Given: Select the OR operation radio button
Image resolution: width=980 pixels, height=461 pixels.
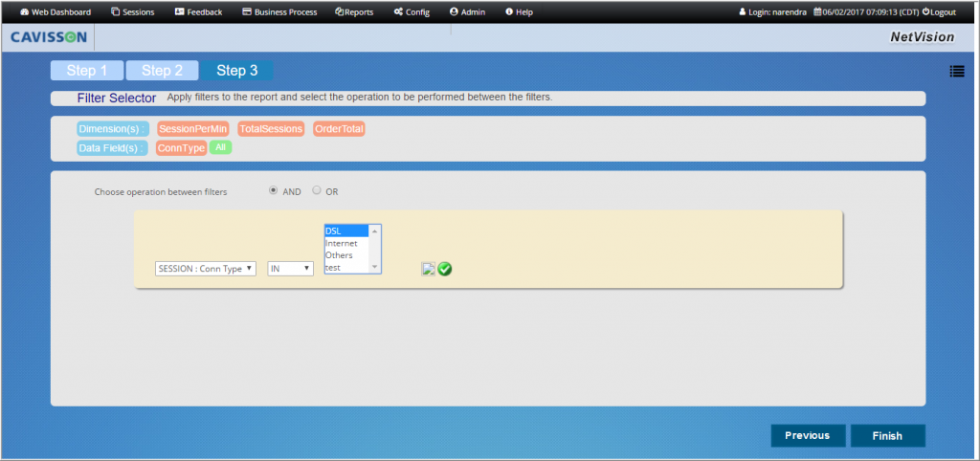Looking at the screenshot, I should pos(317,190).
